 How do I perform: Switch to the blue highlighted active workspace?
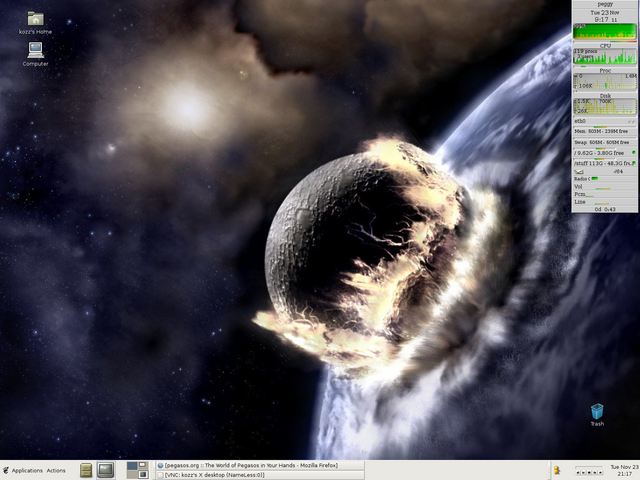coord(132,466)
